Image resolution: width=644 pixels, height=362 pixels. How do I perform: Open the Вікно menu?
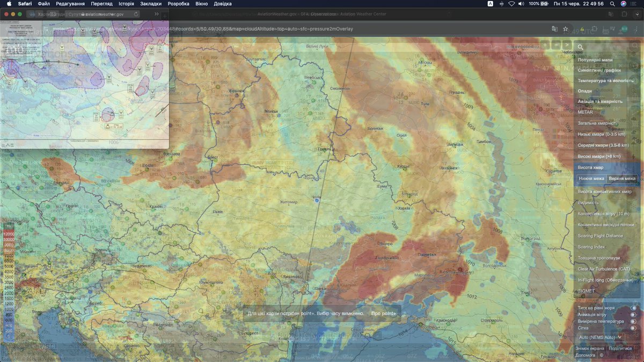pos(201,4)
